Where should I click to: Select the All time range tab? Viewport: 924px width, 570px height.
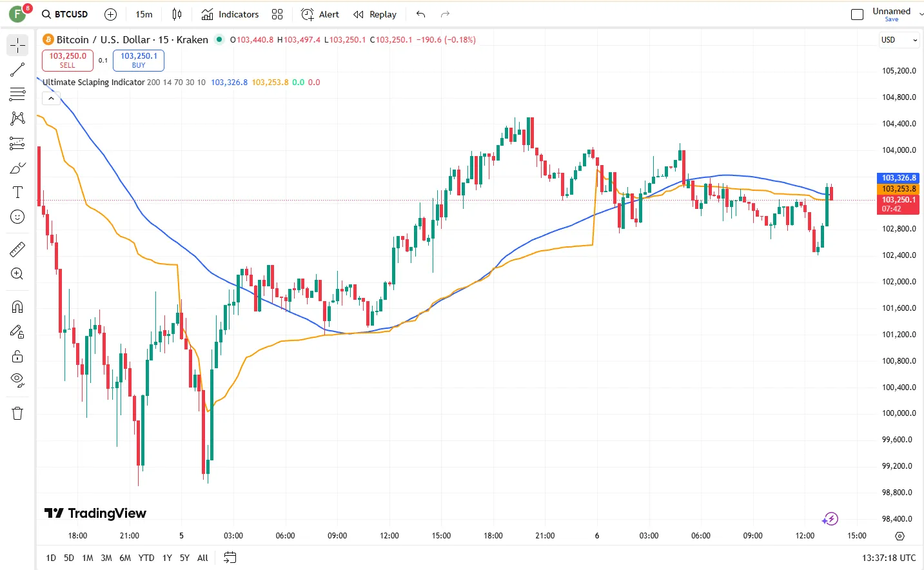pos(202,557)
